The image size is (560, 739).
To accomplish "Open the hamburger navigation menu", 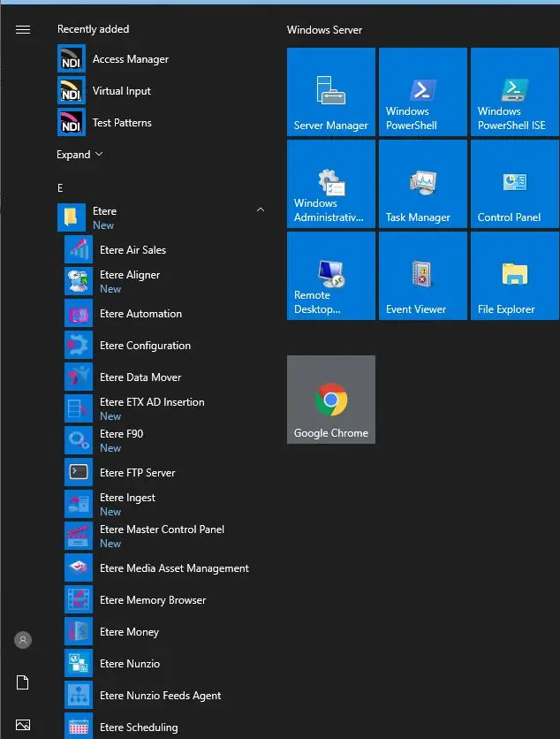I will (23, 30).
